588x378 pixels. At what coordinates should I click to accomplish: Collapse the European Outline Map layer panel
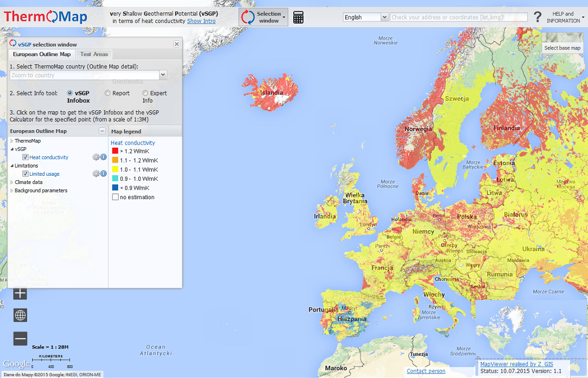tap(102, 131)
